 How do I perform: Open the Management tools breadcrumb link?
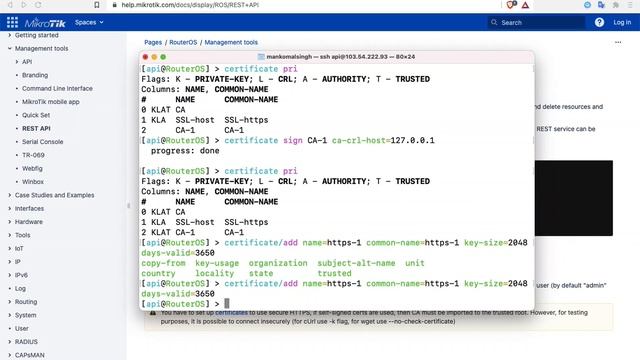click(x=231, y=42)
